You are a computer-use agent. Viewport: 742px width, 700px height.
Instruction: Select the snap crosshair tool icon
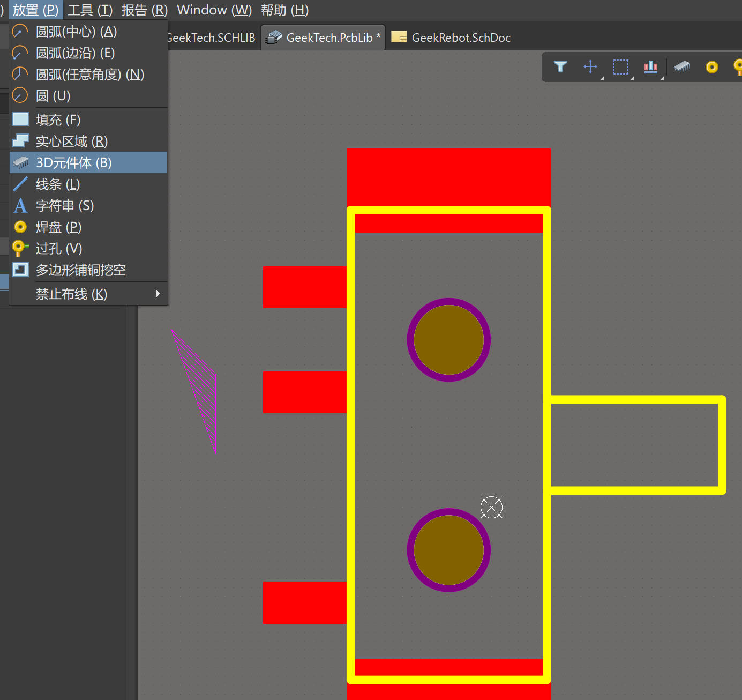click(x=590, y=66)
